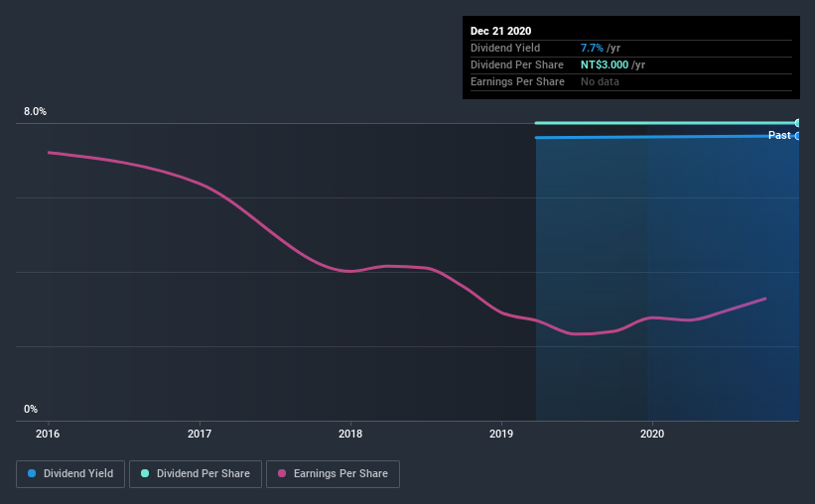
Task: Click the blue dividend yield endpoint marker
Action: 797,136
